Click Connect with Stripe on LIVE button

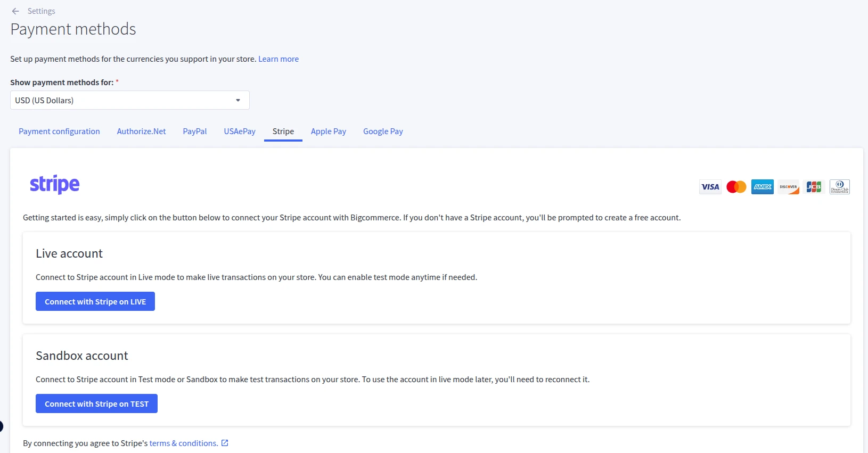click(x=95, y=301)
